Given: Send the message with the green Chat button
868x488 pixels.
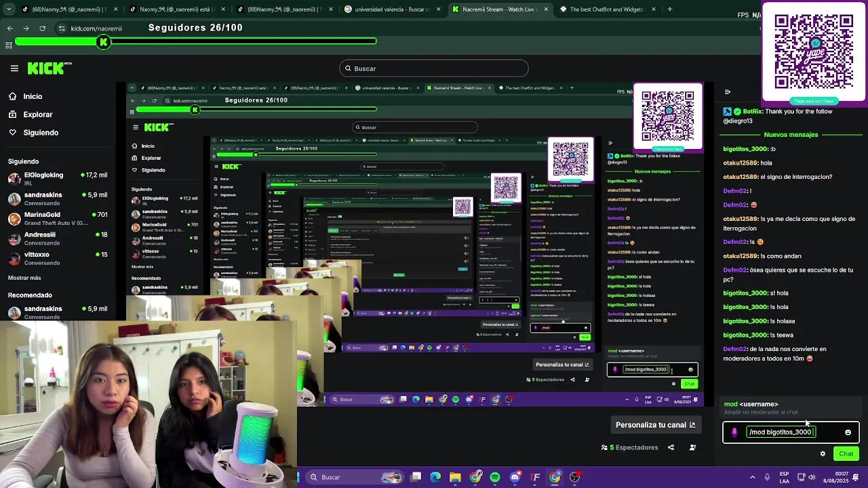Looking at the screenshot, I should (846, 454).
